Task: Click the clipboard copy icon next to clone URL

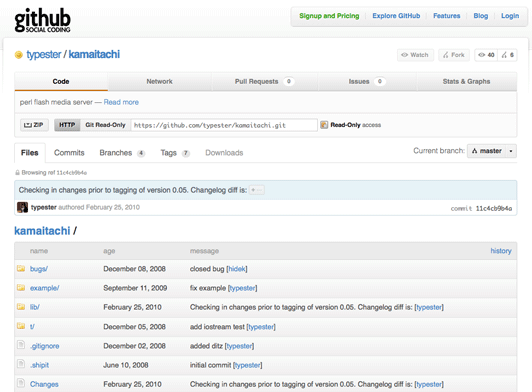Action: click(324, 125)
